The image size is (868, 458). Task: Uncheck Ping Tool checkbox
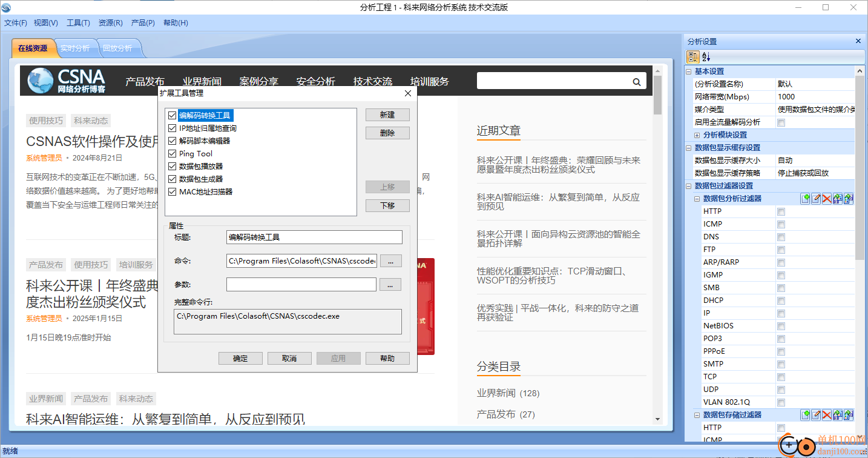[173, 153]
